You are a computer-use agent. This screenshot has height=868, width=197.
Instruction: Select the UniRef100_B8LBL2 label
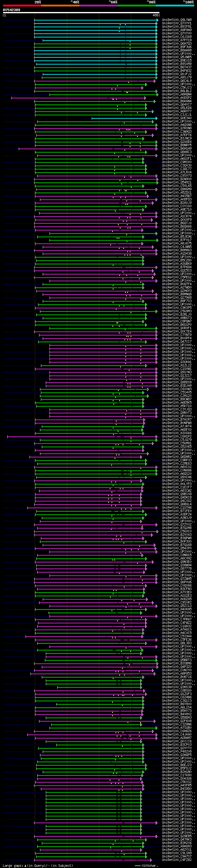tap(177, 91)
